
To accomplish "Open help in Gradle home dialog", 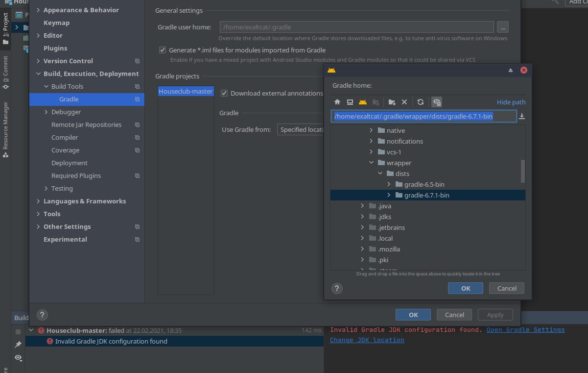I will tap(337, 288).
